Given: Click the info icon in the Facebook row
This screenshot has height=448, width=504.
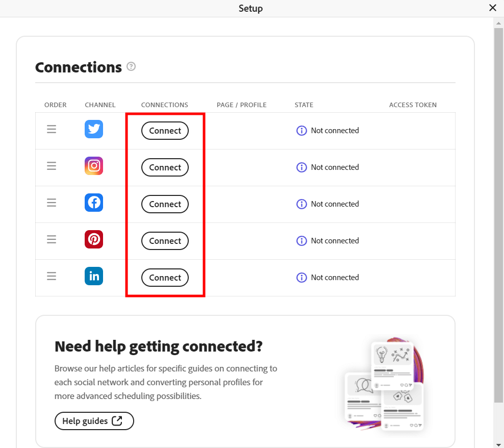Looking at the screenshot, I should pos(301,204).
